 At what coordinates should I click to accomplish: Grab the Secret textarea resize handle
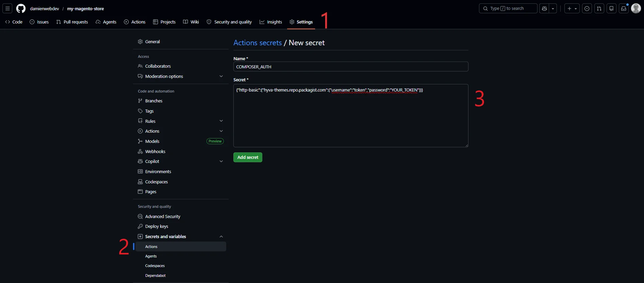coord(466,145)
